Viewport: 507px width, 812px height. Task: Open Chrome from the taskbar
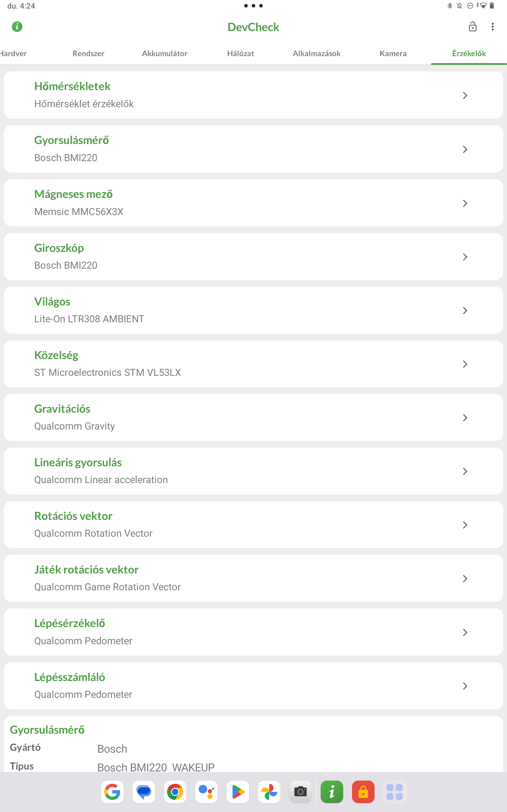click(x=175, y=791)
